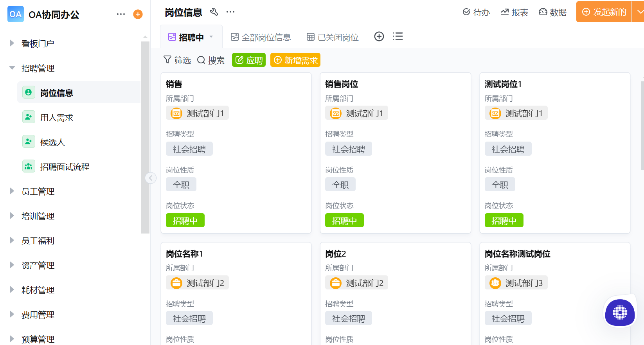Open 岗位2 card title

coord(336,254)
